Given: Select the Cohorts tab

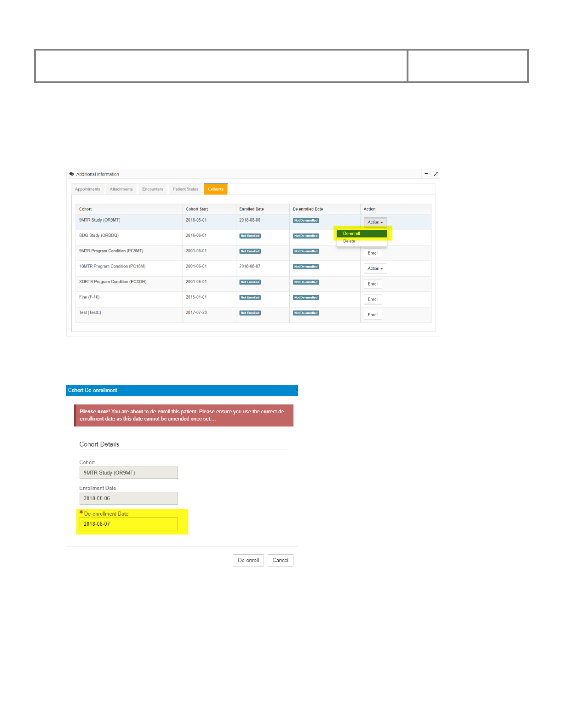Looking at the screenshot, I should (216, 189).
